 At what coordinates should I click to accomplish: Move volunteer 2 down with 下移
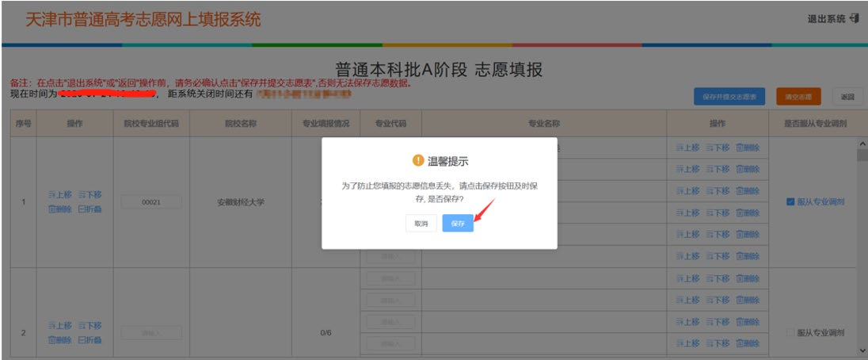click(89, 325)
